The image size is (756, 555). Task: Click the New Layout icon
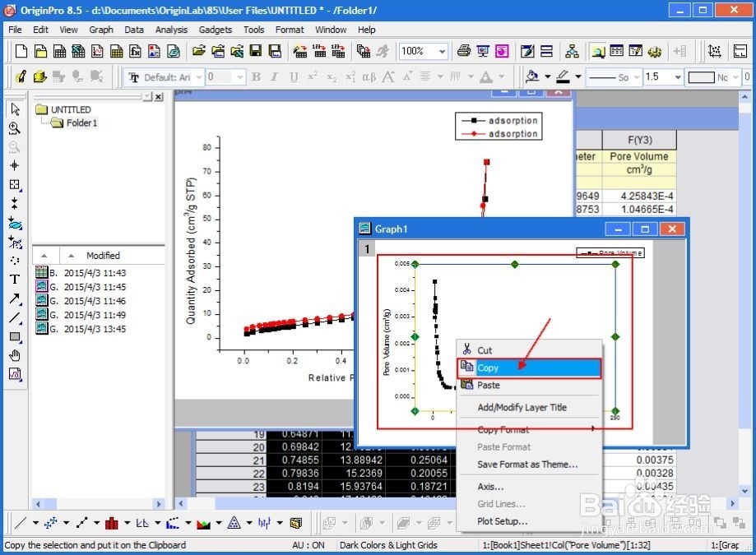click(154, 51)
